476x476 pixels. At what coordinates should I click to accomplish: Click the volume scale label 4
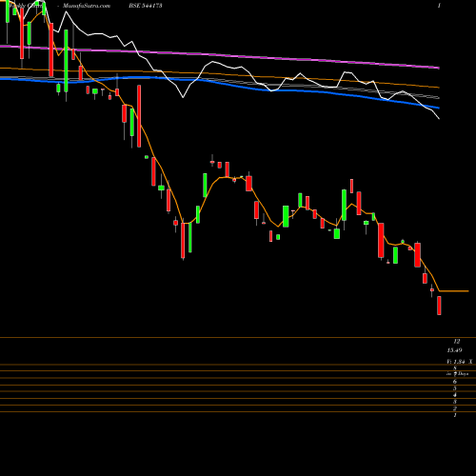pyautogui.click(x=455, y=395)
